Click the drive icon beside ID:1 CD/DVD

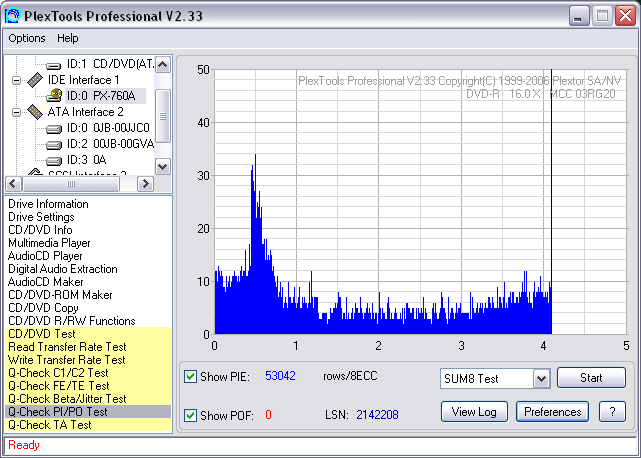pos(54,65)
